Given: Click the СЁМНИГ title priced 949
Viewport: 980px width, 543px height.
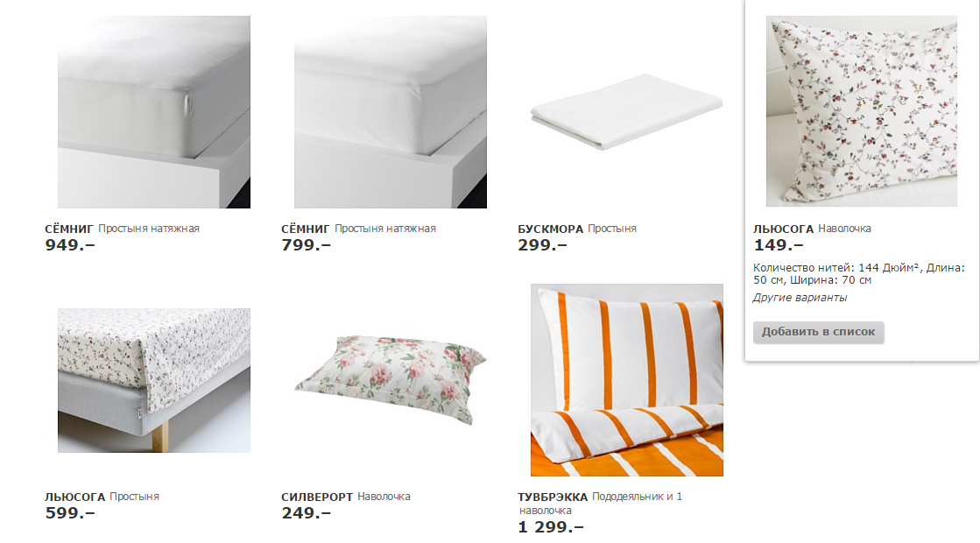Looking at the screenshot, I should 122,229.
